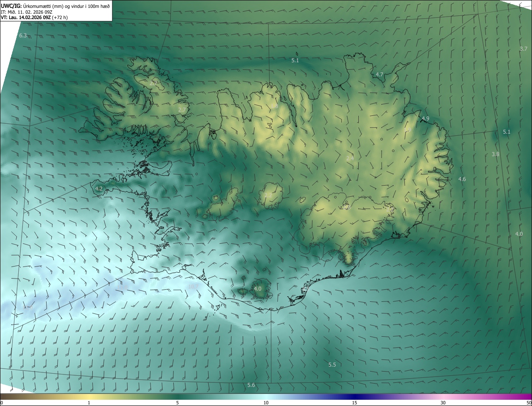Click the "4.7" value label
This screenshot has width=532, height=406.
tap(379, 75)
